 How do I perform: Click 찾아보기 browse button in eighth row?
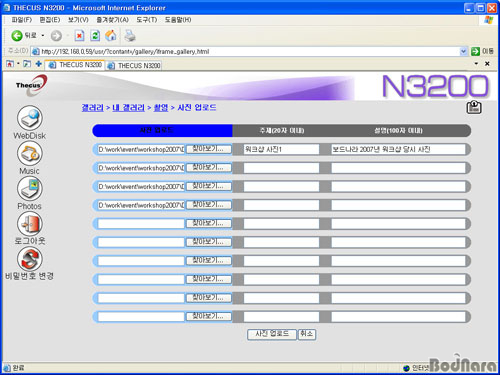(208, 279)
